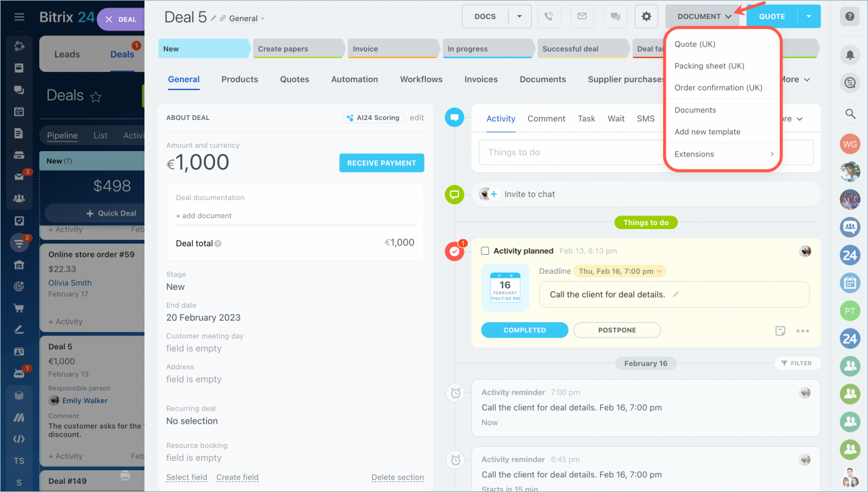Switch to the Workflows tab
868x492 pixels.
(421, 79)
